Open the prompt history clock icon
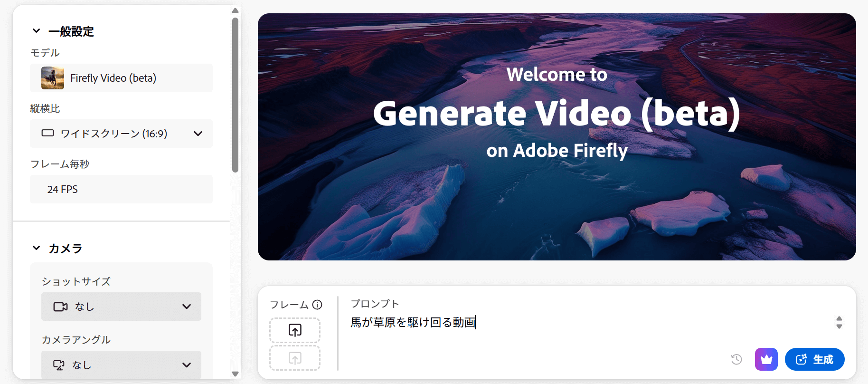The height and width of the screenshot is (384, 868). click(736, 359)
